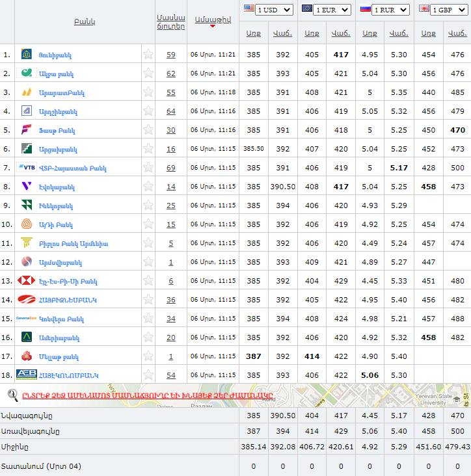
Task: Click the Armswissbank logo in row 12
Action: 27,261
